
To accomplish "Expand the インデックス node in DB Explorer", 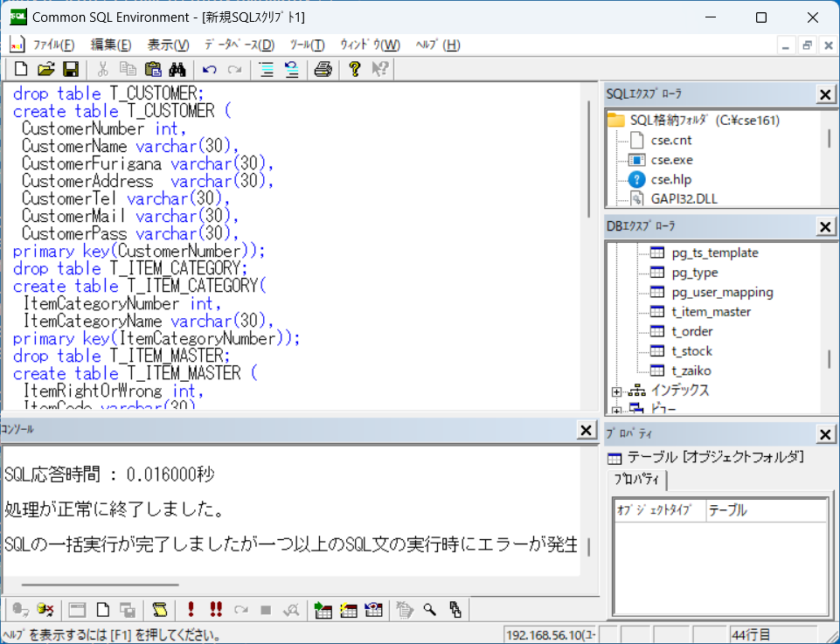I will pyautogui.click(x=616, y=391).
